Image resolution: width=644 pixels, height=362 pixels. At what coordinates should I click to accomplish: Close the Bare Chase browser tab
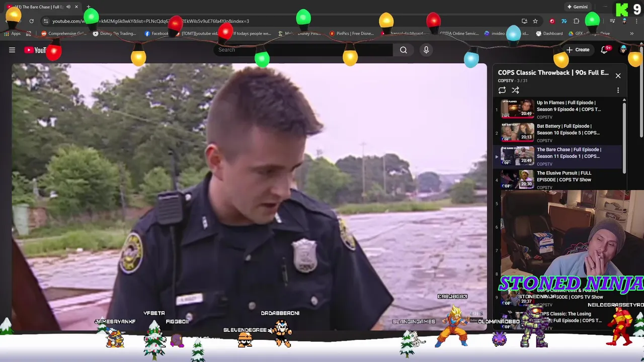pyautogui.click(x=76, y=7)
